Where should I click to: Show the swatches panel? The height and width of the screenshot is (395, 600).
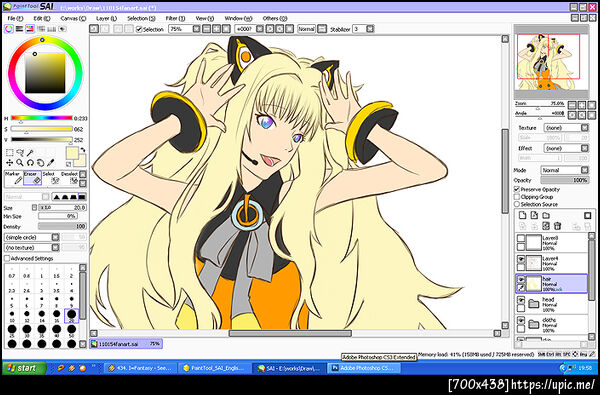[51, 29]
